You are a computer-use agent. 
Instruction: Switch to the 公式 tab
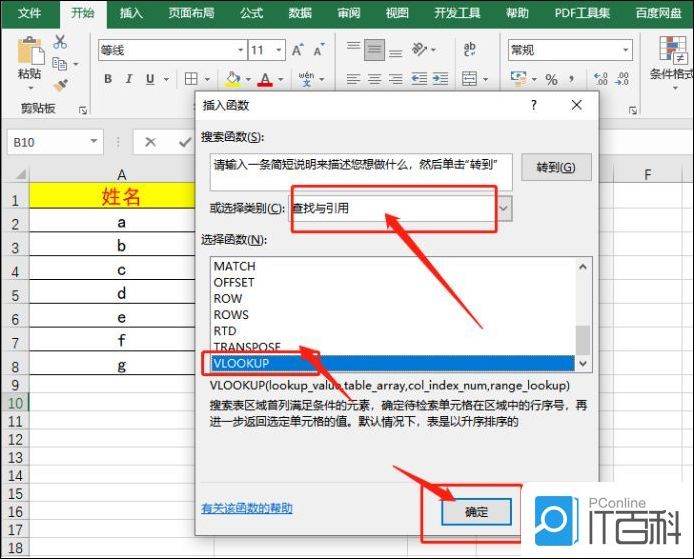252,13
